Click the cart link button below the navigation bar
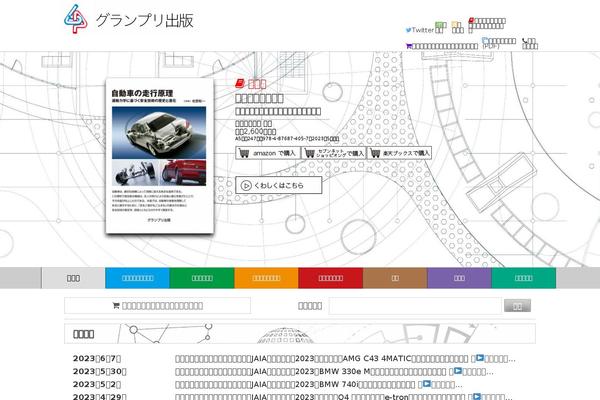Viewport: 600px width, 400px height. point(157,305)
